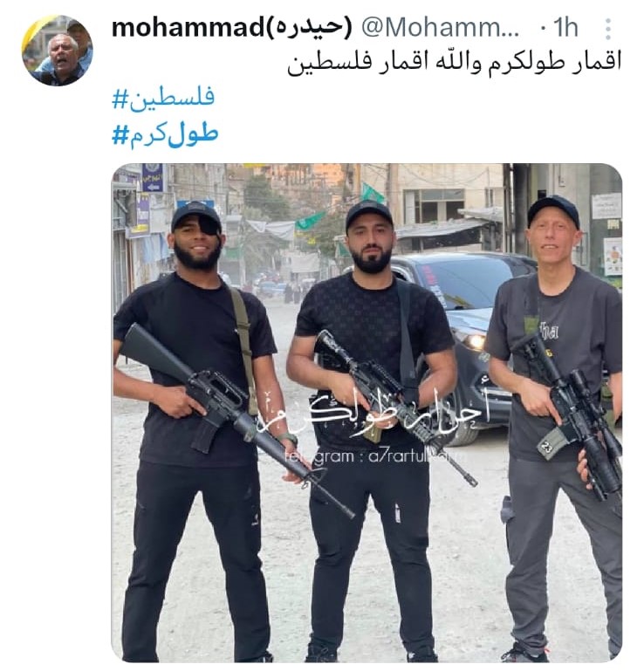Open the #فلسطين hashtag

pyautogui.click(x=163, y=99)
